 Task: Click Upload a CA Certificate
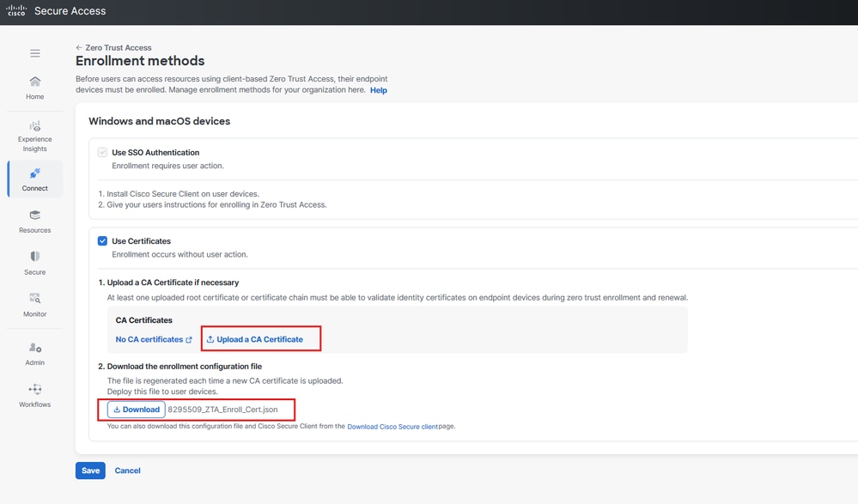pyautogui.click(x=259, y=340)
